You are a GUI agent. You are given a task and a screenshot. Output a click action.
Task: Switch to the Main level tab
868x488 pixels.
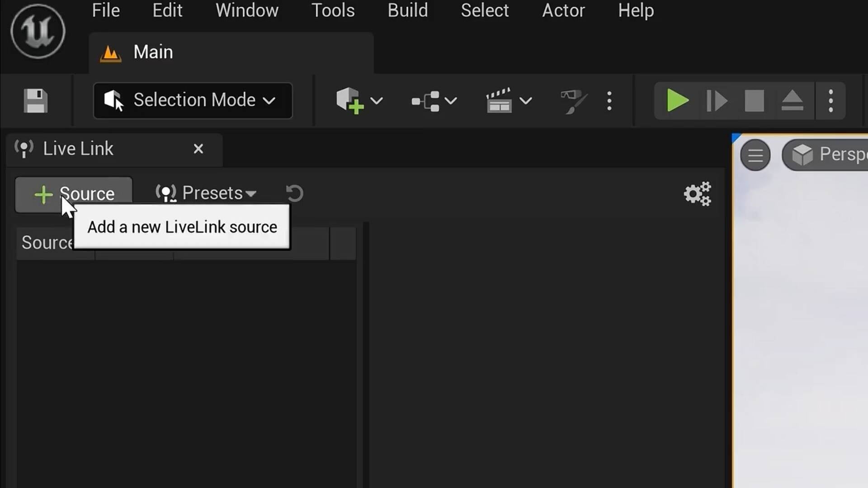(231, 52)
